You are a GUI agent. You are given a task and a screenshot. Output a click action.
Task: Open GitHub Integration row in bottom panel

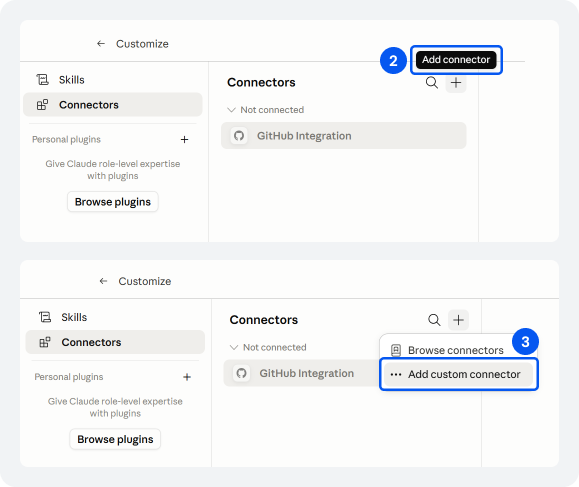pos(302,373)
